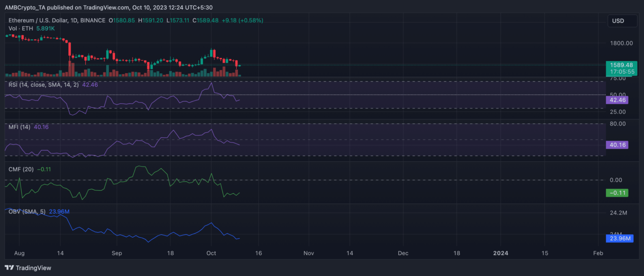Viewport: 644px width, 276px height.
Task: Click the purple 42.46 RSI value tag
Action: coord(617,100)
